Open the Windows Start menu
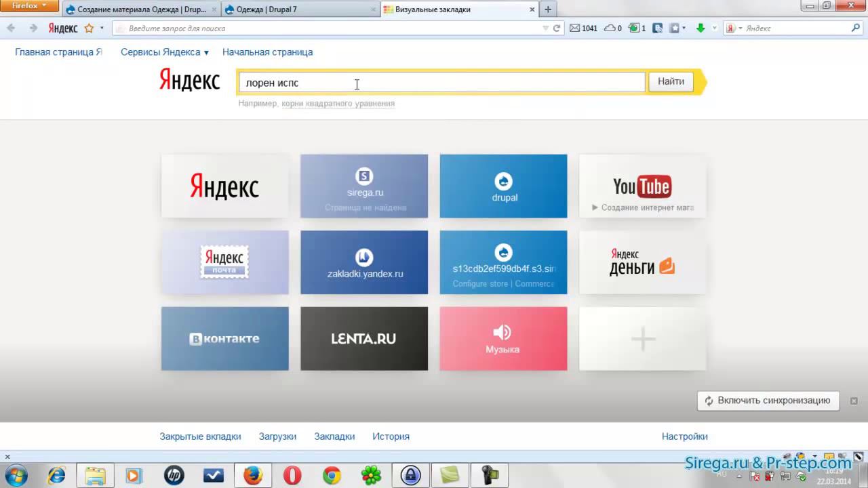This screenshot has width=868, height=488. (x=15, y=475)
